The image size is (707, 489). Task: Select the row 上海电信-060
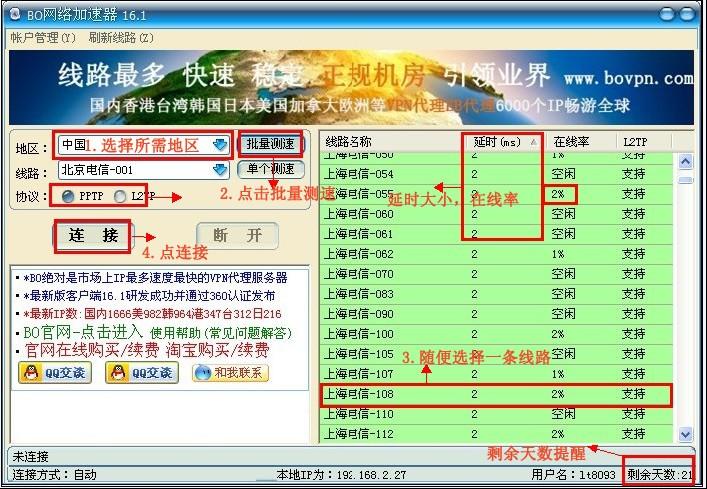pos(496,214)
